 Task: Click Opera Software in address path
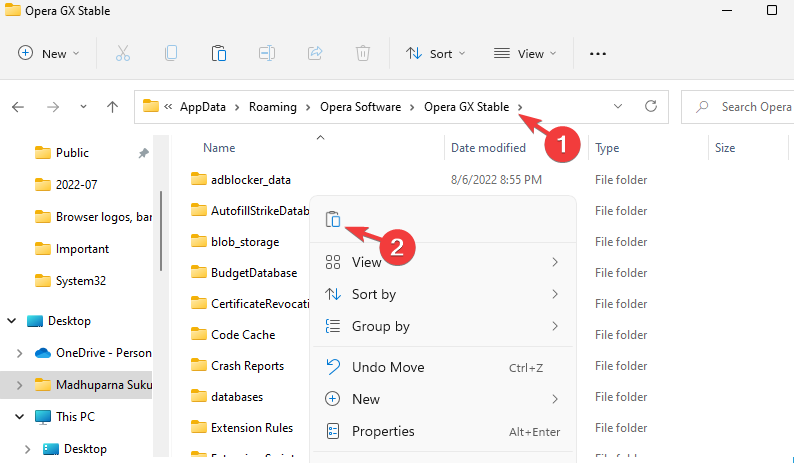tap(360, 107)
